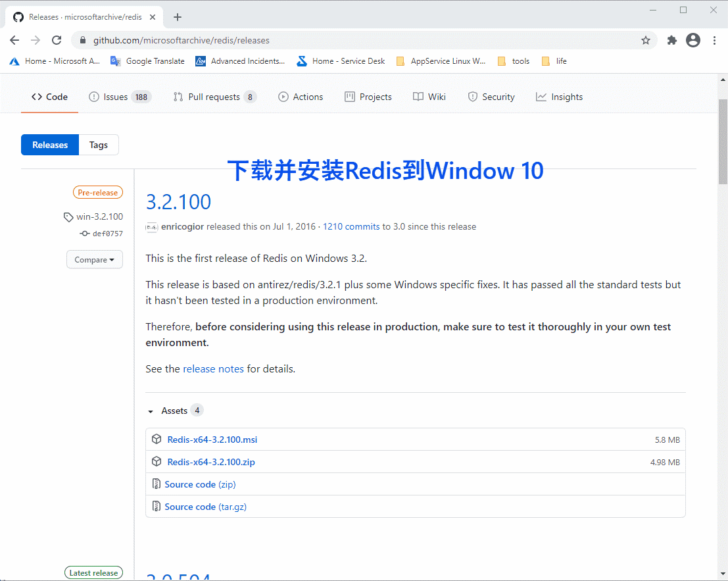Switch to the Tags view
Viewport: 728px width, 581px height.
[99, 145]
